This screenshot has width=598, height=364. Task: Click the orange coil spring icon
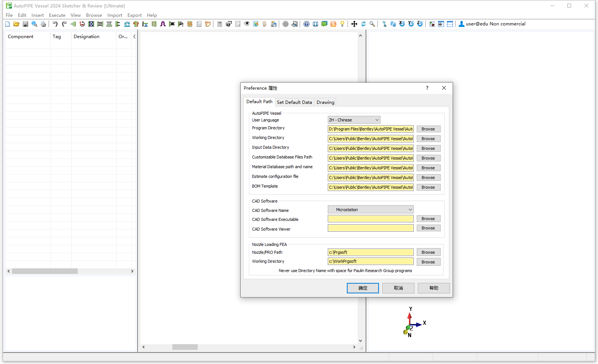190,24
